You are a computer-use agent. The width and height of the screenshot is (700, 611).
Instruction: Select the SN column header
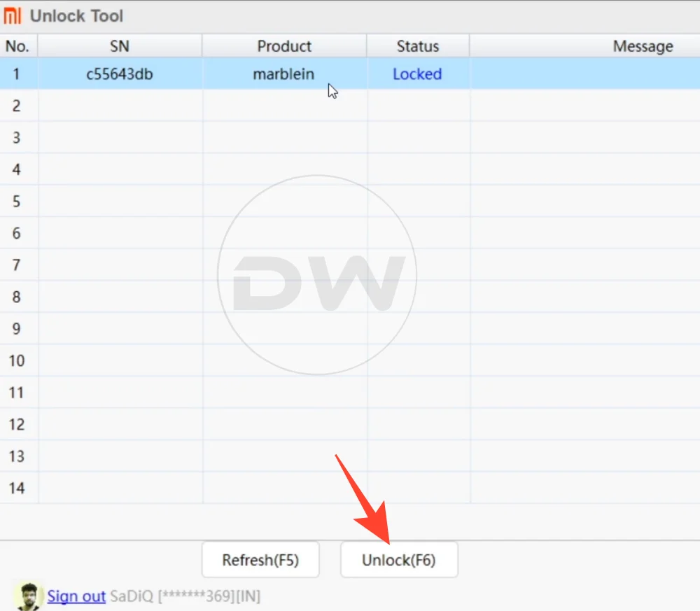tap(120, 46)
